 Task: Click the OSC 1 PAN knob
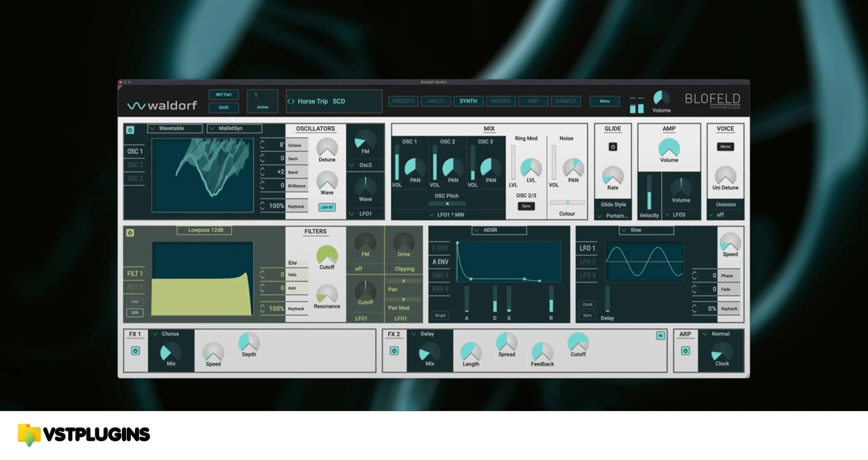(415, 168)
